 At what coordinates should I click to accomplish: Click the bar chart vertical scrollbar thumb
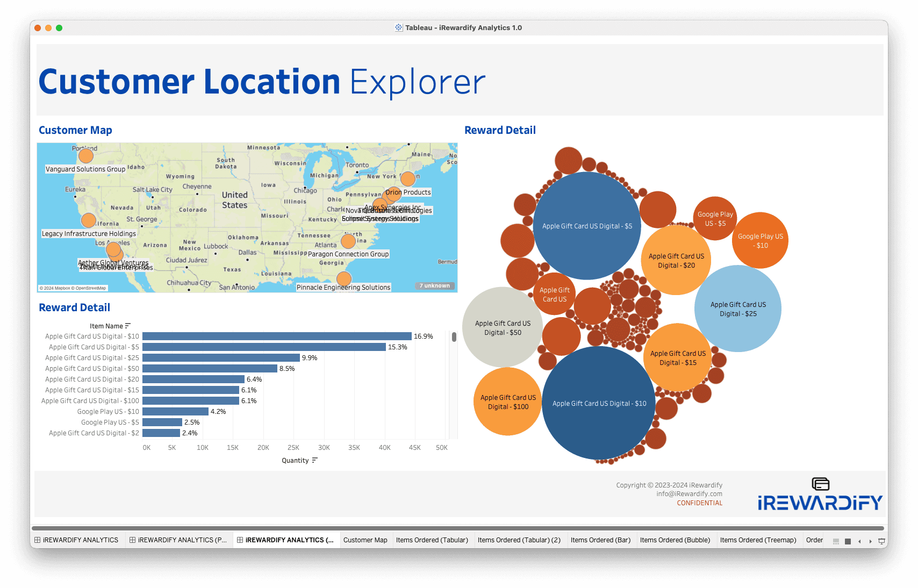click(x=454, y=337)
